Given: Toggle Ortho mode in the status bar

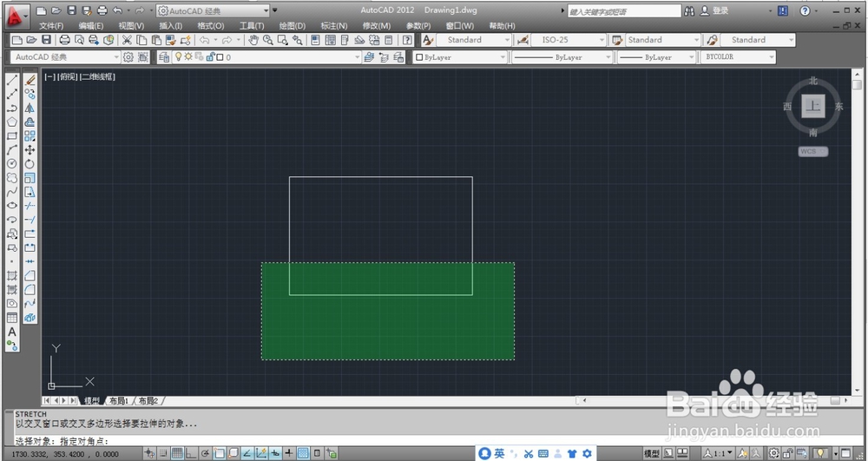Looking at the screenshot, I should click(191, 454).
